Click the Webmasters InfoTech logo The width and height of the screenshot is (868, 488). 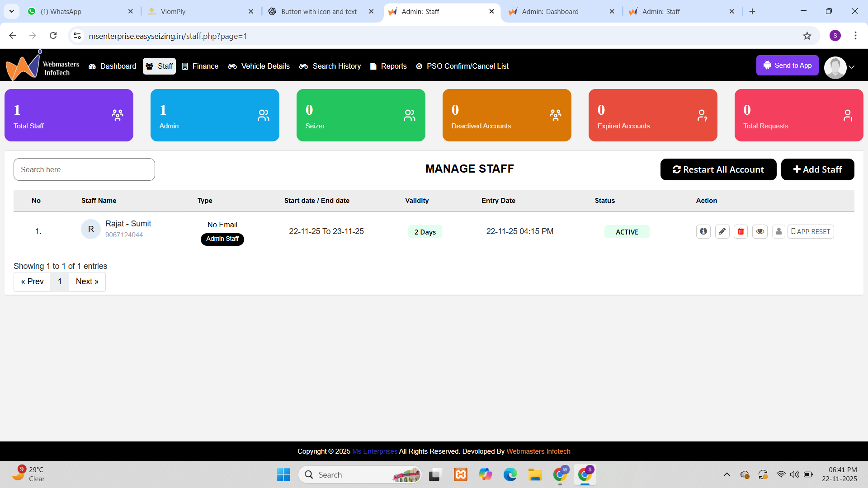[42, 66]
